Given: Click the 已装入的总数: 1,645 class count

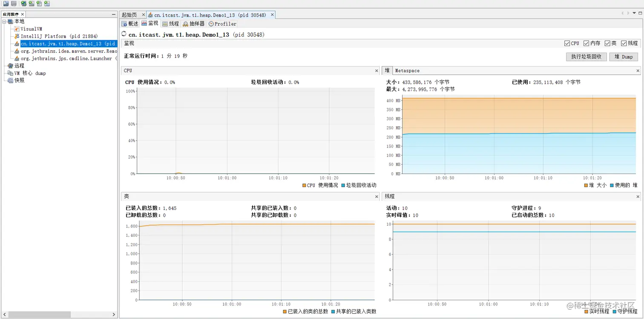Looking at the screenshot, I should [x=151, y=208].
